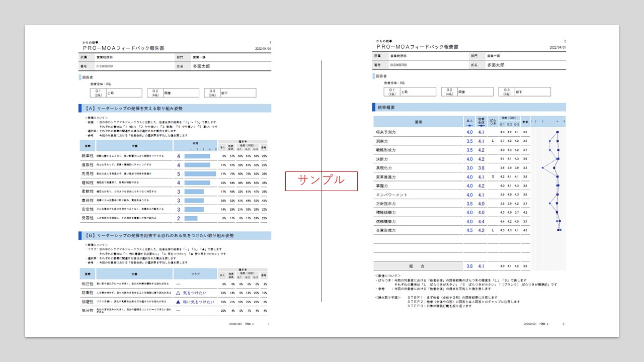Click the left page PRO-MOAフィードバック報告書 title
The image size is (644, 362).
(123, 47)
